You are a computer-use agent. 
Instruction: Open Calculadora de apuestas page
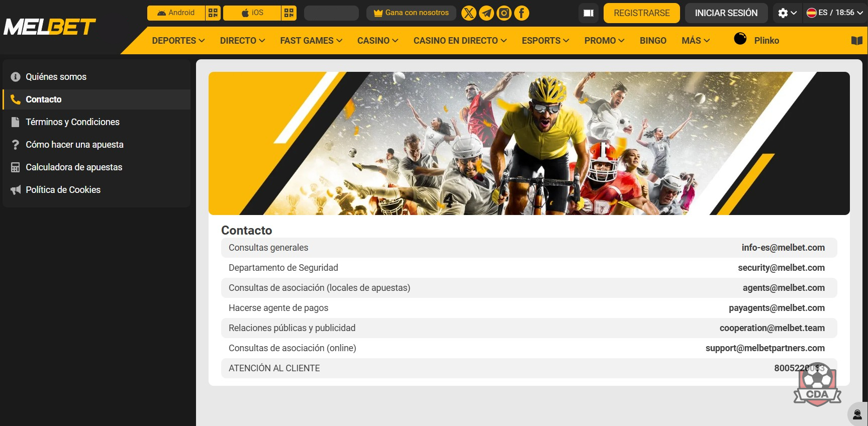[x=74, y=167]
